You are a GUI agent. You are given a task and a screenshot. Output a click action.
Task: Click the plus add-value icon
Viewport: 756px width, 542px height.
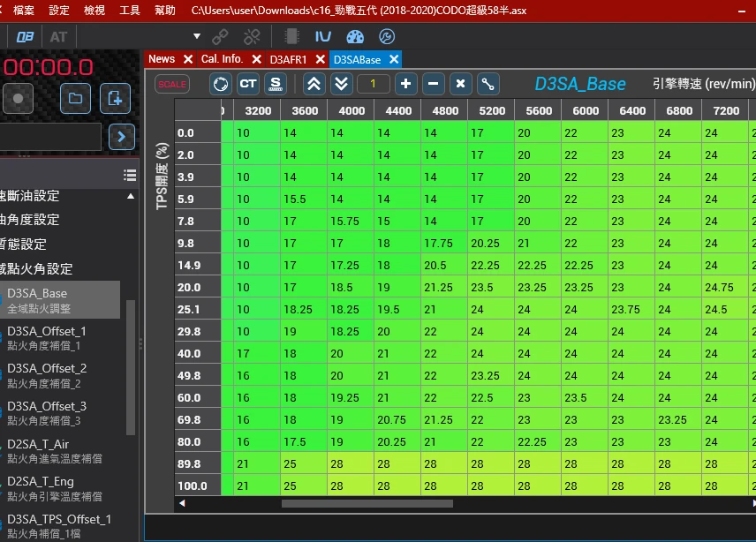pyautogui.click(x=405, y=84)
